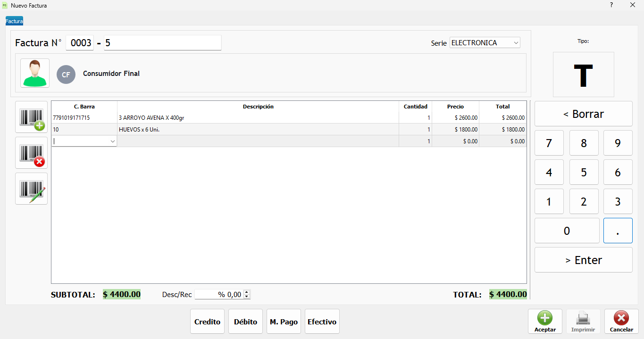This screenshot has width=644, height=339.
Task: Click the remove barcode item icon
Action: tap(32, 153)
